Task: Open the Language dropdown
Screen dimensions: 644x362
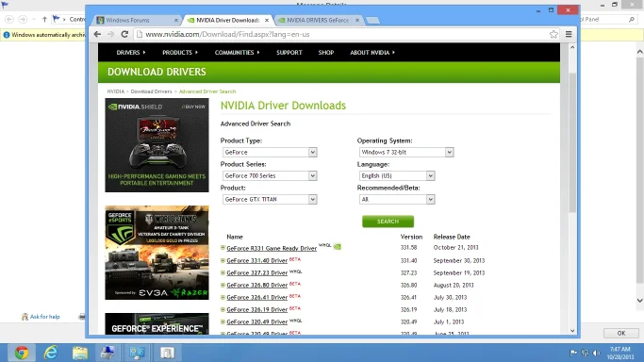Action: click(x=397, y=175)
